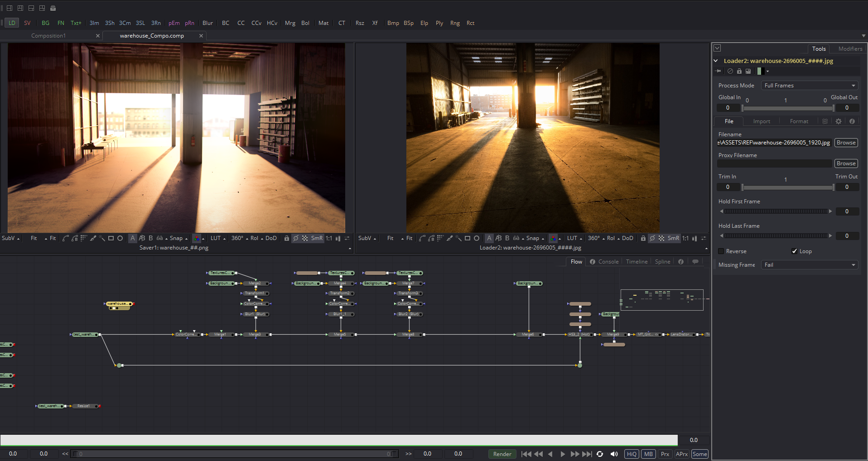The image size is (868, 461).
Task: Click the printer-like icon in top-left toolbar
Action: coord(53,8)
